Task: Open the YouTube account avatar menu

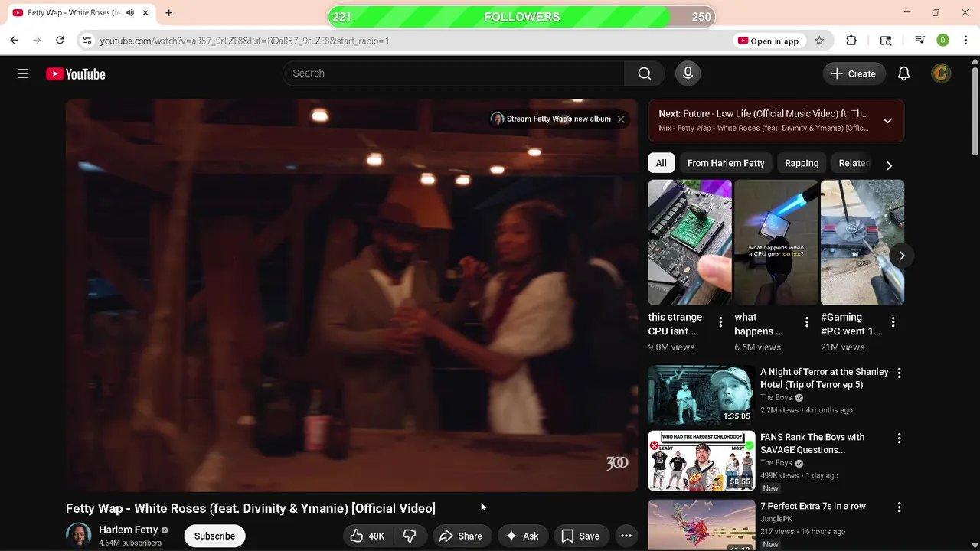Action: tap(941, 73)
